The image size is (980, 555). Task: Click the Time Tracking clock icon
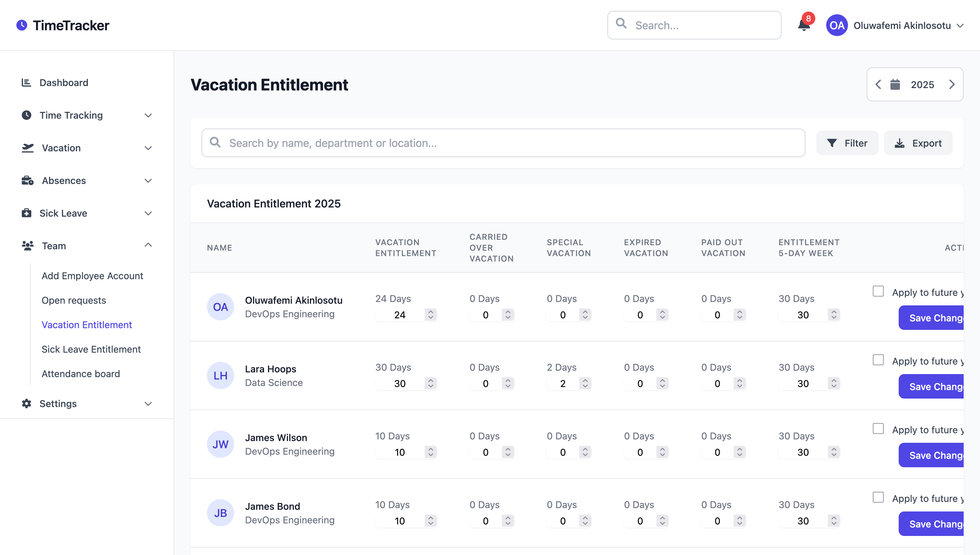click(26, 115)
